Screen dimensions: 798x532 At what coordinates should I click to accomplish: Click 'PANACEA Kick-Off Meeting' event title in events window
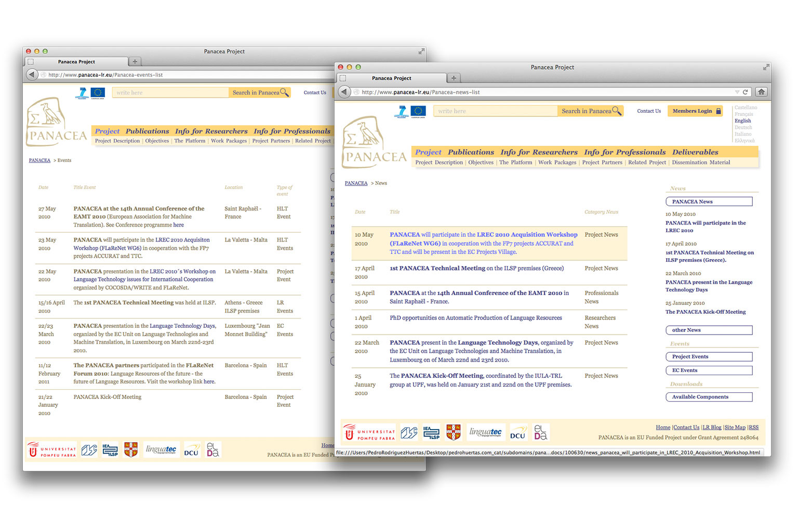click(x=107, y=397)
